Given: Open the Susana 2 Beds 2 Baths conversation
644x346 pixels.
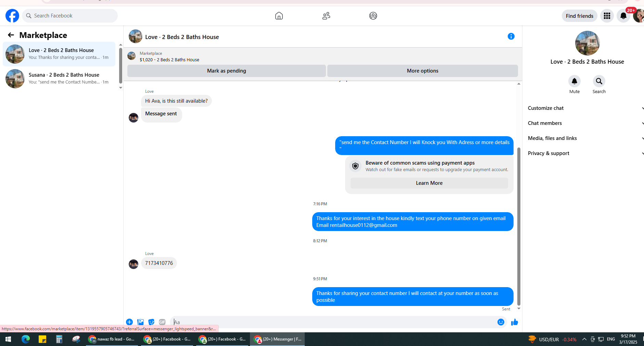Looking at the screenshot, I should click(59, 79).
